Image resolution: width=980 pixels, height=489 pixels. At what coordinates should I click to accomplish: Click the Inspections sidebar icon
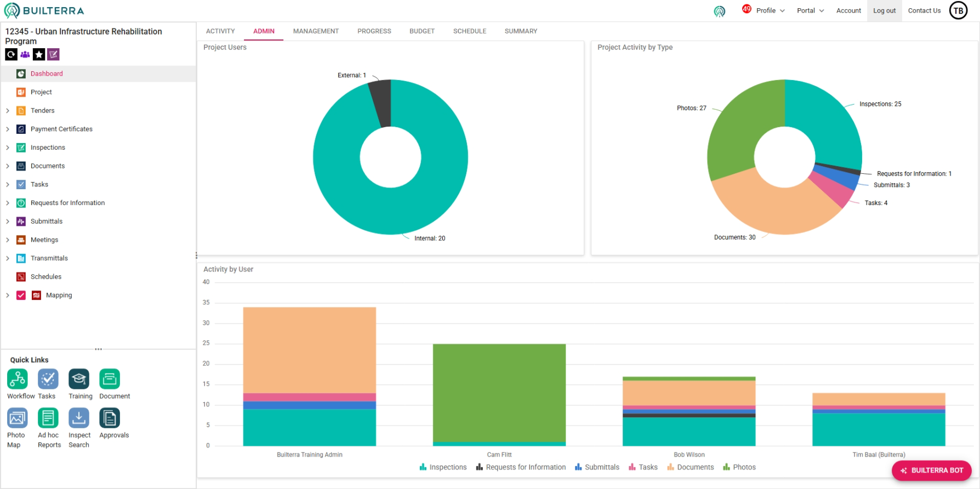click(x=21, y=147)
